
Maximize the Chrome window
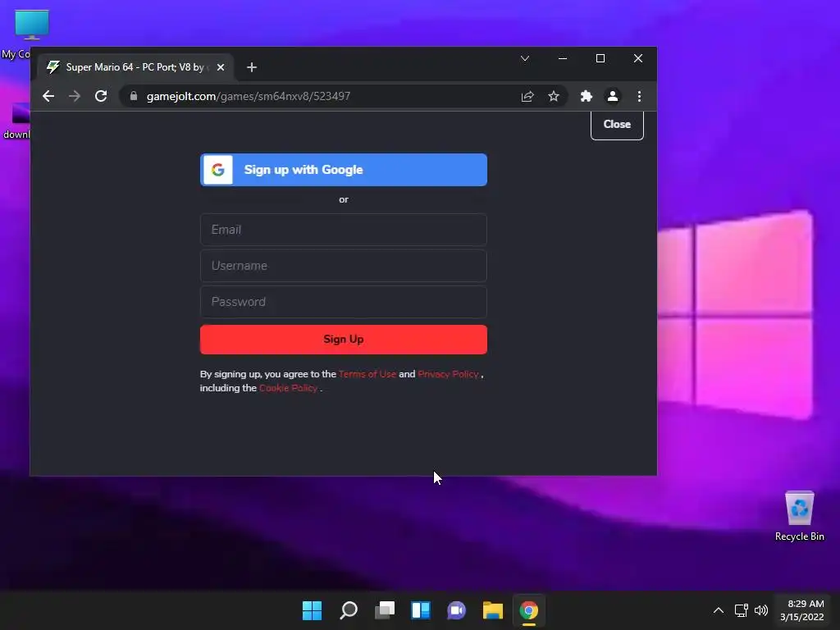pyautogui.click(x=600, y=58)
